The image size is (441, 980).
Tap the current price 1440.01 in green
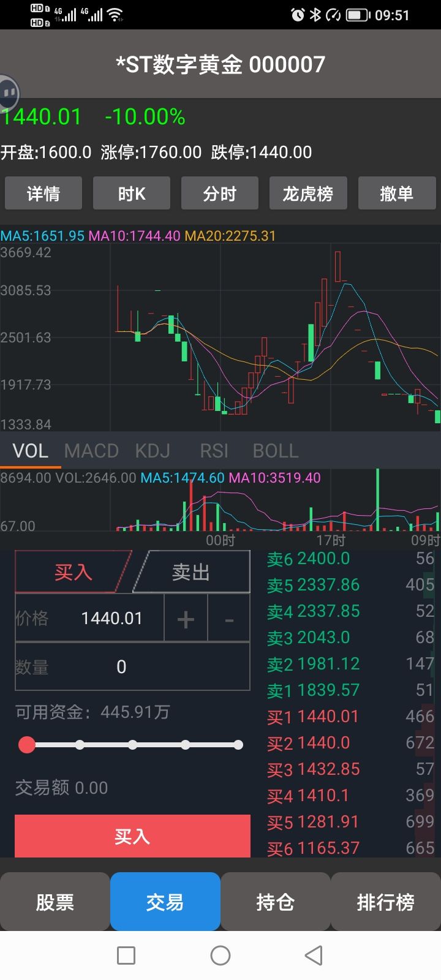pos(41,117)
